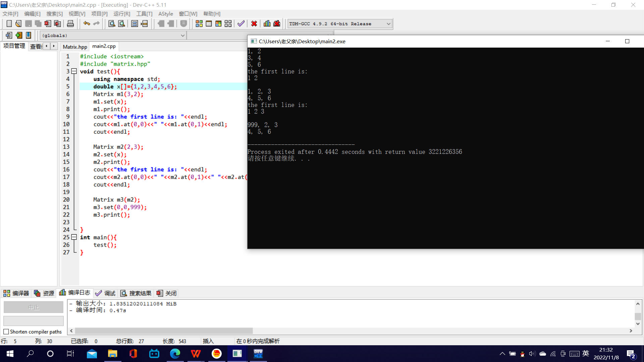Screen dimensions: 644x362
Task: Click the red X stop execution icon
Action: [x=254, y=24]
